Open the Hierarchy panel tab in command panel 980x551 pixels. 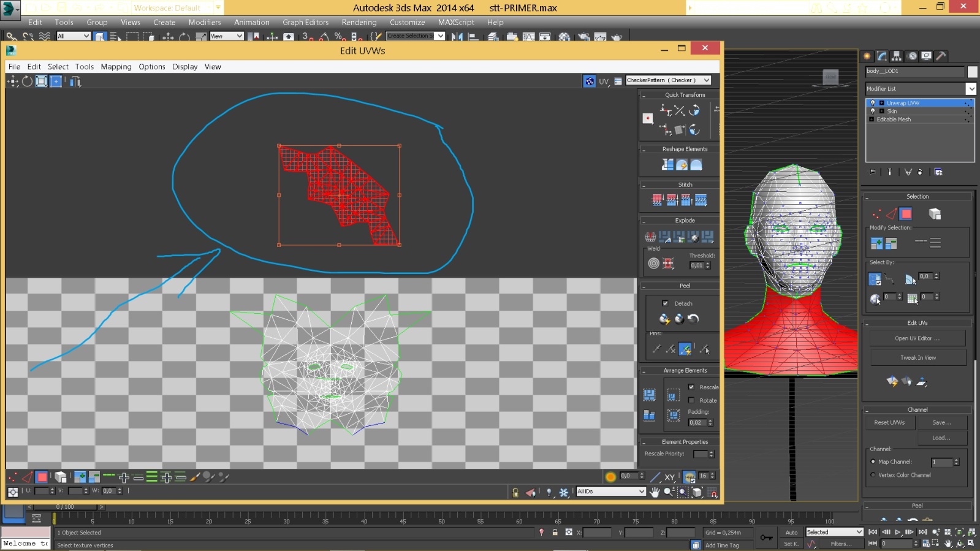(x=897, y=56)
